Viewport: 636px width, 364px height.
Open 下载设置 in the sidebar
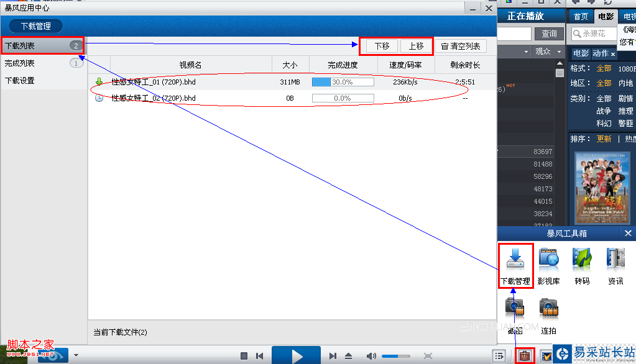43,81
